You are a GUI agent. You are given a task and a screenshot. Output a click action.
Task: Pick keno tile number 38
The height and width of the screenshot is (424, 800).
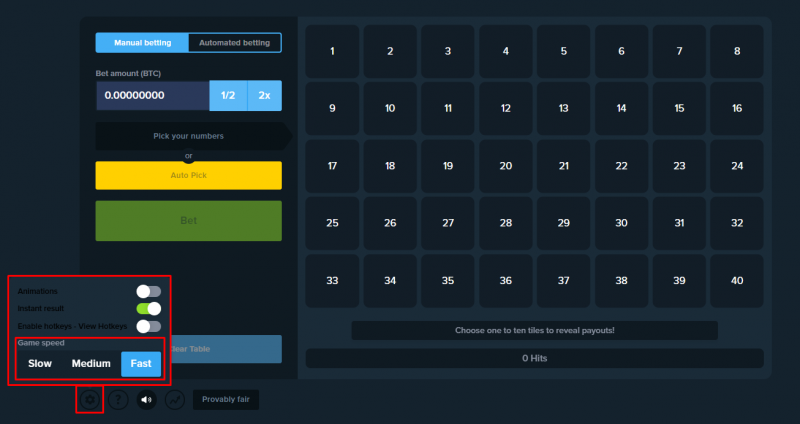(x=621, y=281)
